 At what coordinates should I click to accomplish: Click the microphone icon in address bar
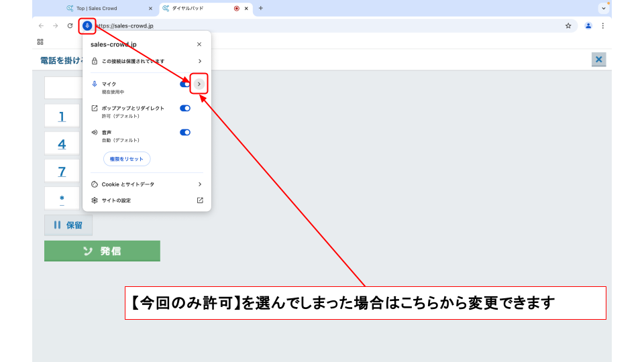click(87, 26)
